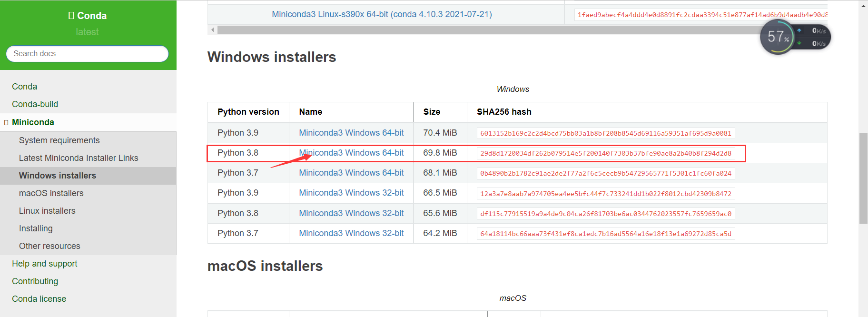Click the Search docs input field

(x=88, y=54)
